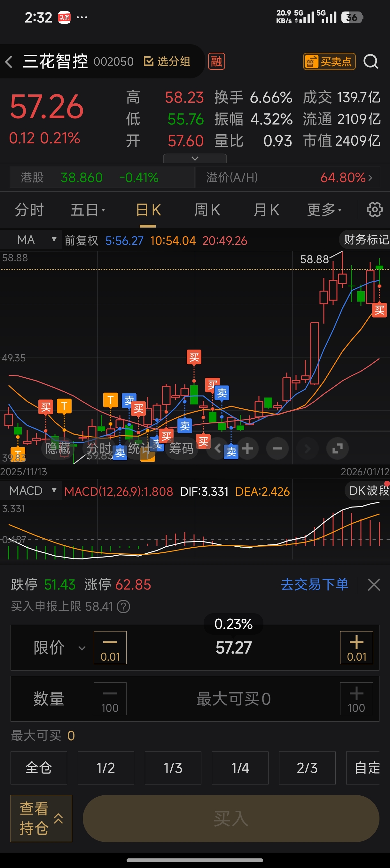Open chart settings gear icon
The image size is (390, 868).
(375, 210)
